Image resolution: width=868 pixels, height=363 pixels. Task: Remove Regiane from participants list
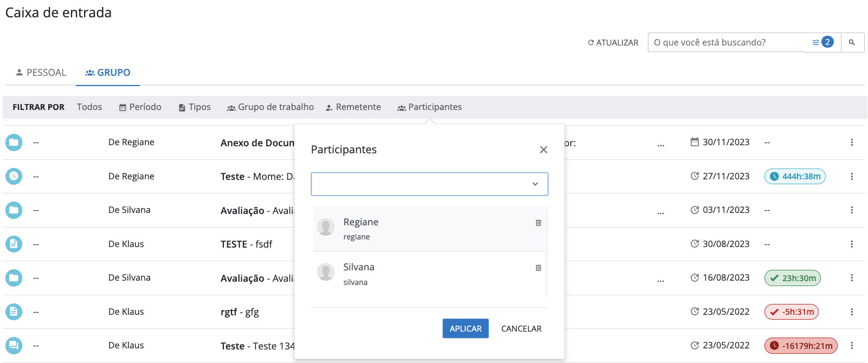tap(538, 223)
